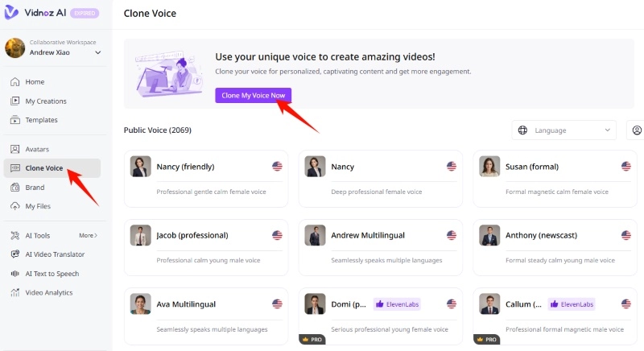644x351 pixels.
Task: Click the EXPIRED plan badge
Action: (x=85, y=14)
